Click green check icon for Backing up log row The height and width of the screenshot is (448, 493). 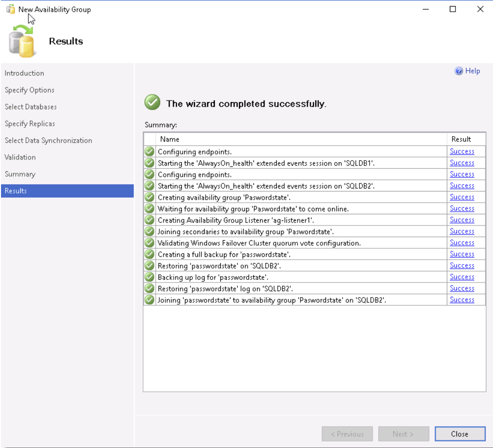coord(150,277)
